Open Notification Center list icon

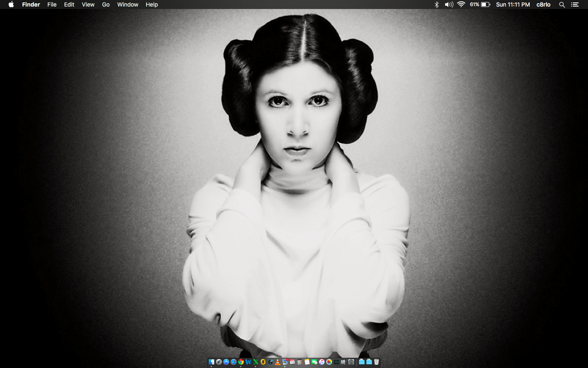(575, 4)
